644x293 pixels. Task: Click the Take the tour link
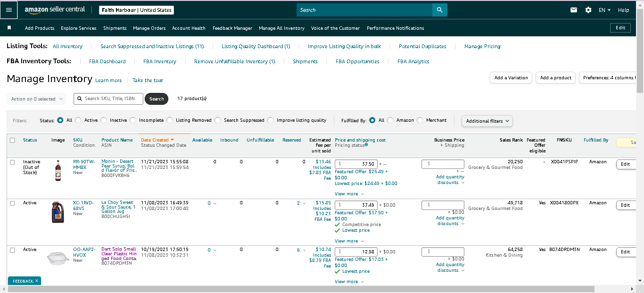(148, 80)
